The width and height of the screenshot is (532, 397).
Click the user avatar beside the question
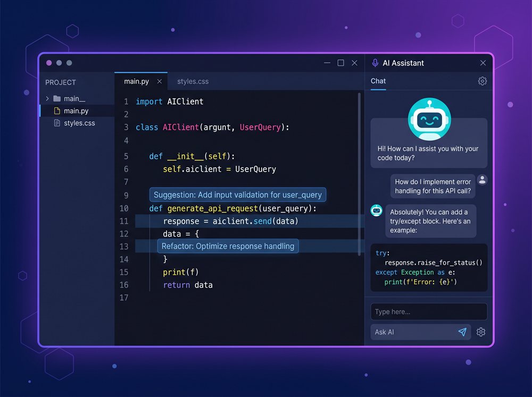[x=482, y=180]
